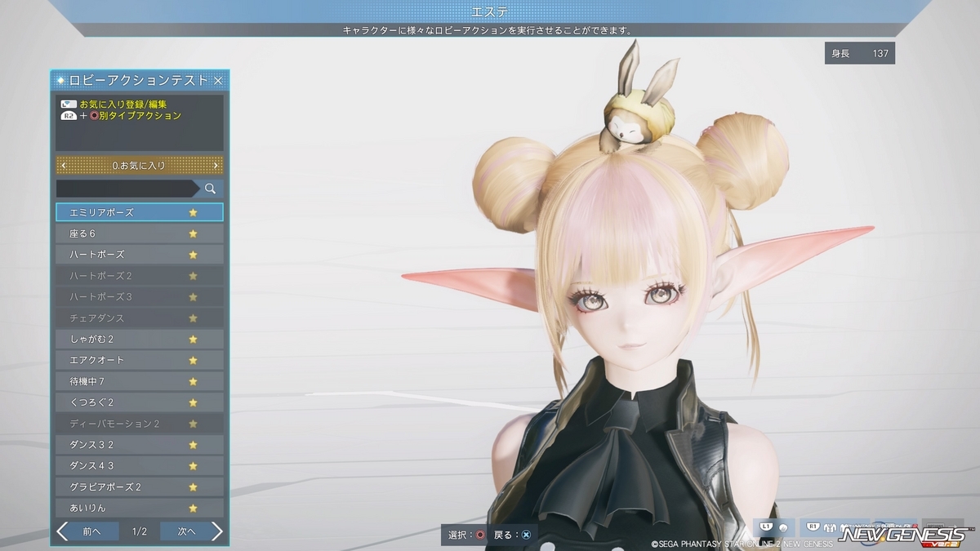
Task: Click the touchpad button icon
Action: click(69, 104)
